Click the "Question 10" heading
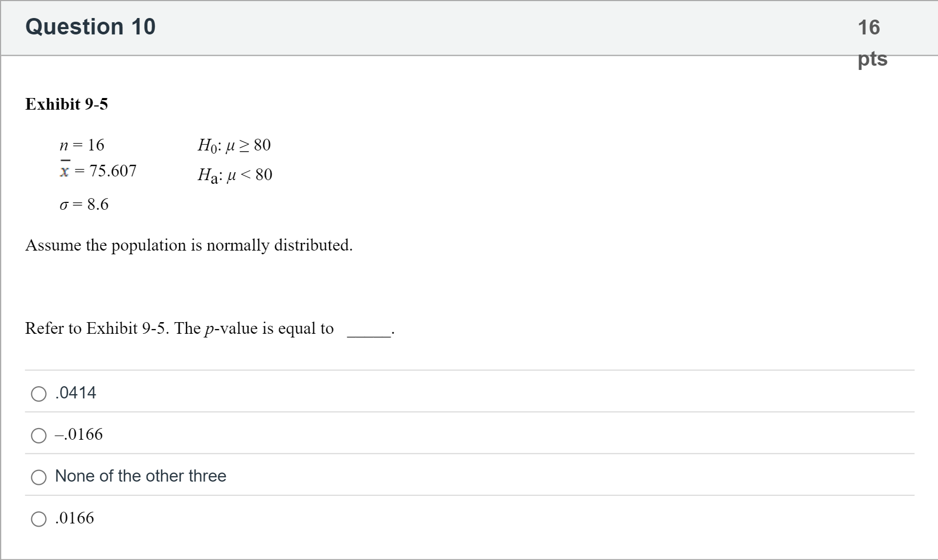The height and width of the screenshot is (560, 938). point(91,26)
